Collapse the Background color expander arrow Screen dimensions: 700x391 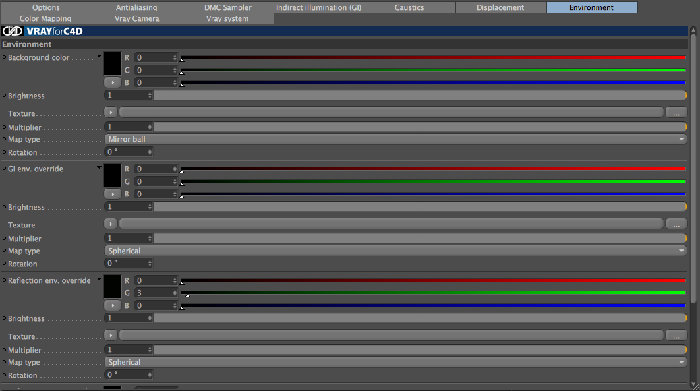coord(99,57)
